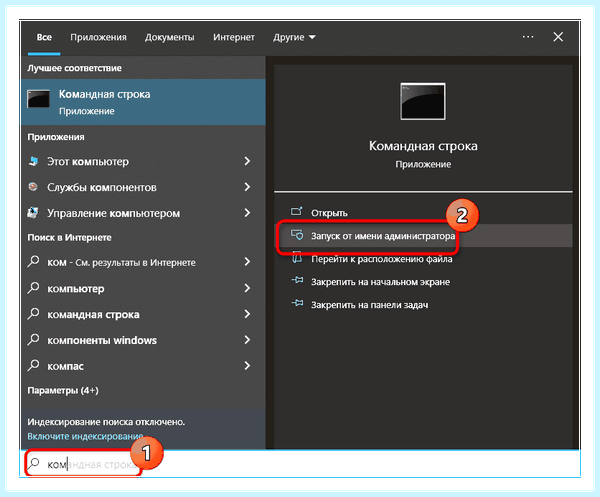Image resolution: width=600 pixels, height=497 pixels.
Task: Choose Закрепить на панели задач
Action: point(423,305)
